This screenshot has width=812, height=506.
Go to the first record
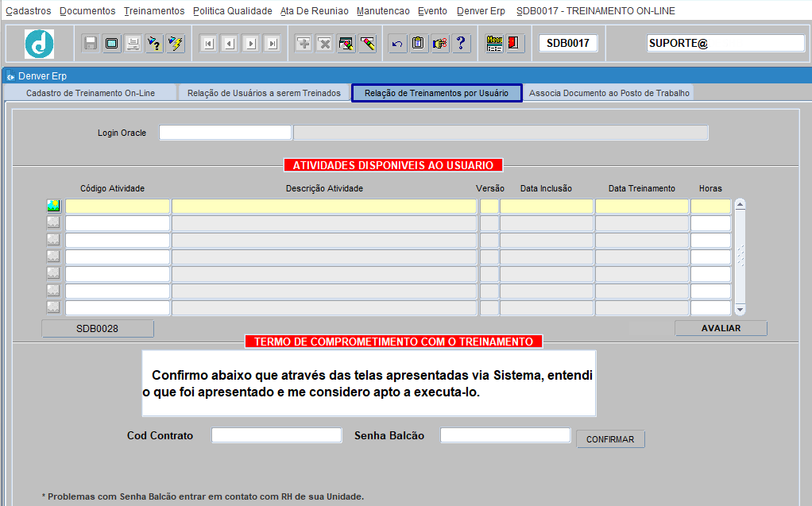pyautogui.click(x=208, y=44)
